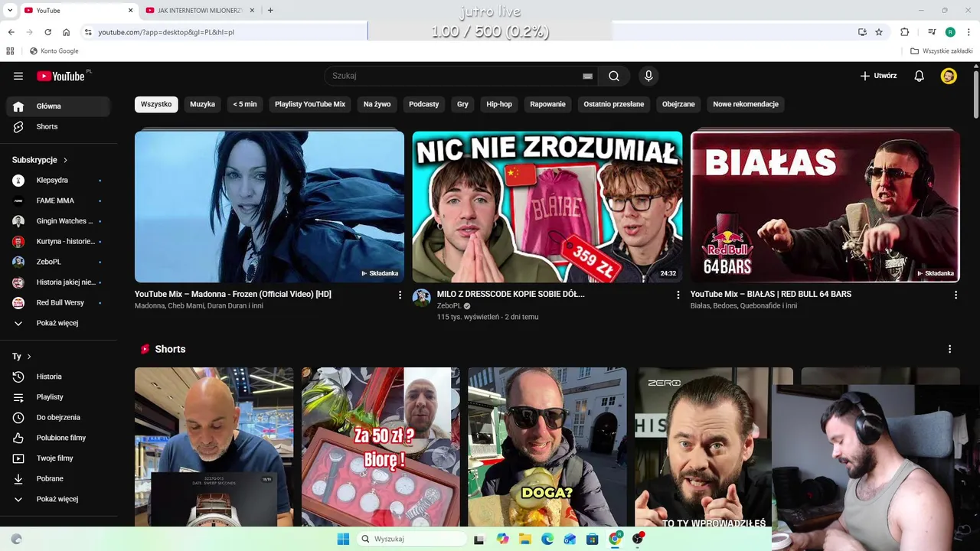
Task: Open the DOGA? short thumbnail
Action: click(x=547, y=447)
